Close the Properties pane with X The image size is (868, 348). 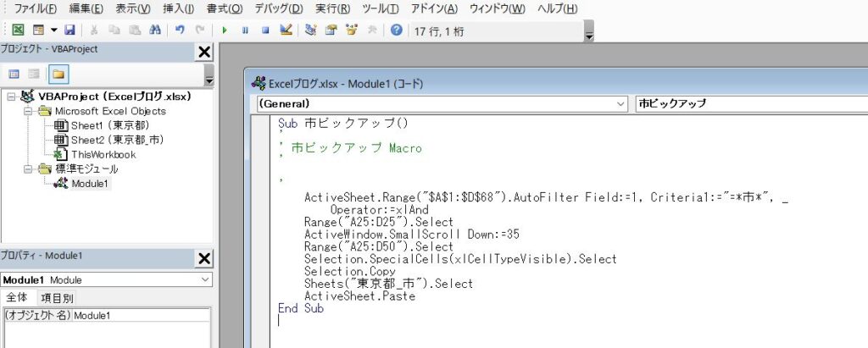(204, 259)
